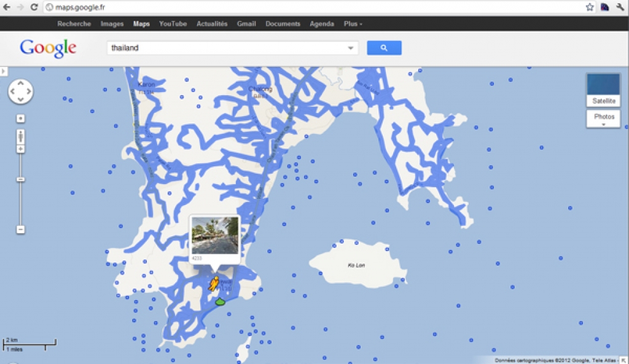Go back to the previous browser page
This screenshot has width=629, height=364.
pos(7,7)
